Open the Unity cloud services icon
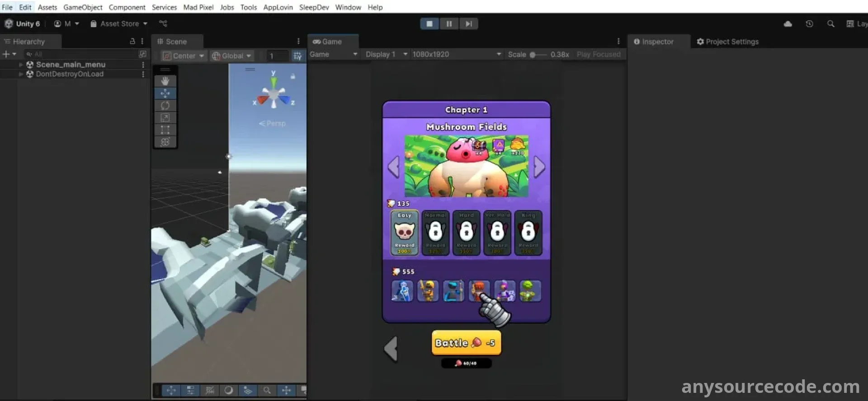The image size is (868, 401). [788, 24]
